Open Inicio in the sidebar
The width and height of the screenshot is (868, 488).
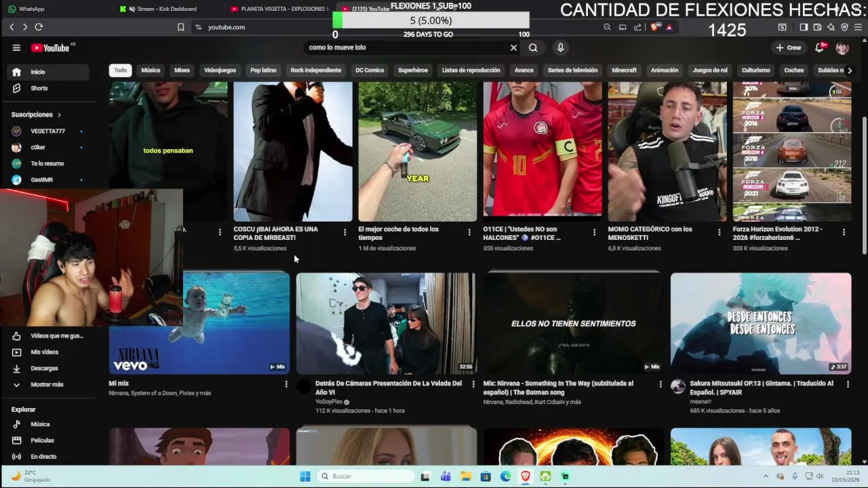pyautogui.click(x=48, y=72)
